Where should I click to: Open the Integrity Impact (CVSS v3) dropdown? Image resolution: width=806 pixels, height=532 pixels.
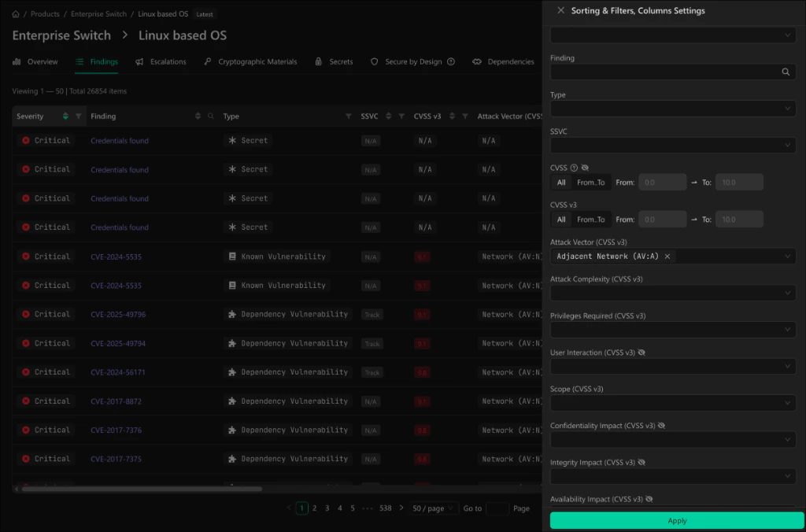tap(673, 476)
